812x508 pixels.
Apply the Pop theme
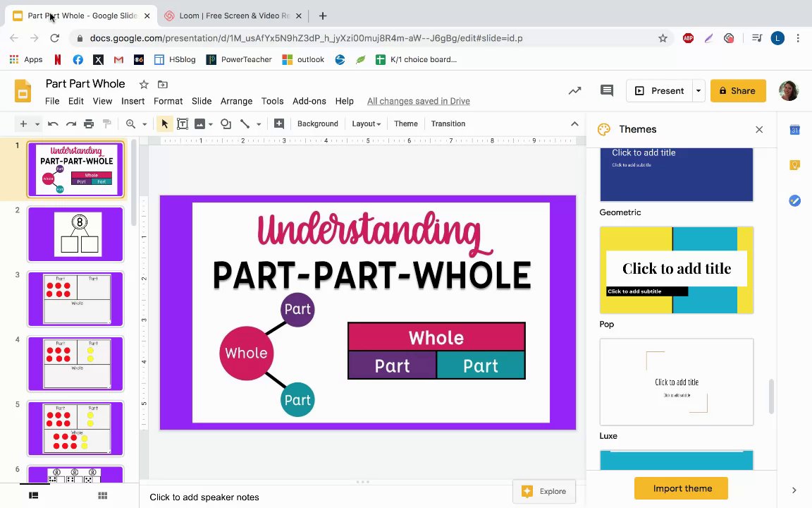pos(677,270)
